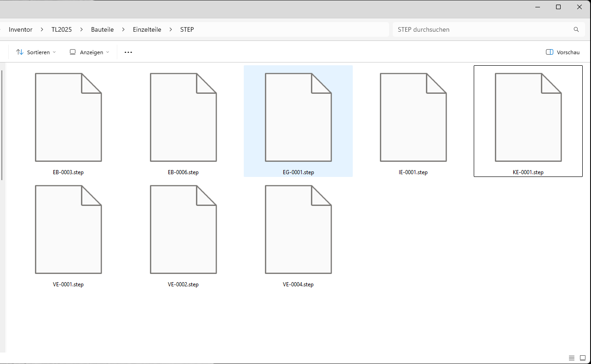Expand chevron after Bauteile breadcrumb
The height and width of the screenshot is (364, 591).
tap(123, 29)
